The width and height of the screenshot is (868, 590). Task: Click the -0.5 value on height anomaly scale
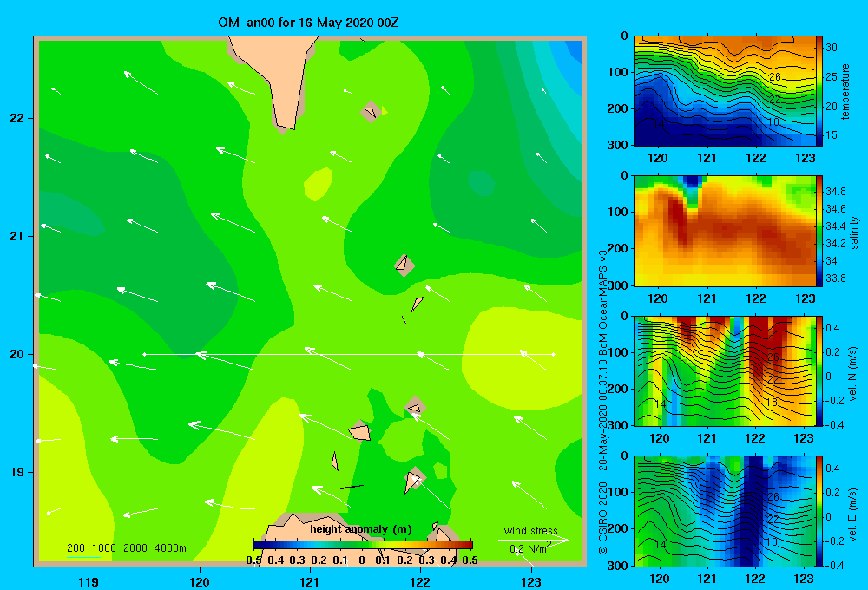click(252, 560)
